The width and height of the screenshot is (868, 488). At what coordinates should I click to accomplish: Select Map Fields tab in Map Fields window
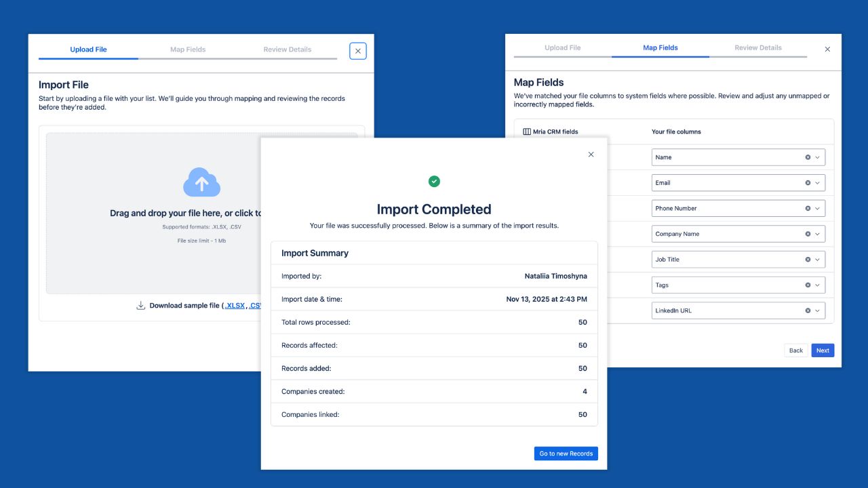(x=660, y=48)
